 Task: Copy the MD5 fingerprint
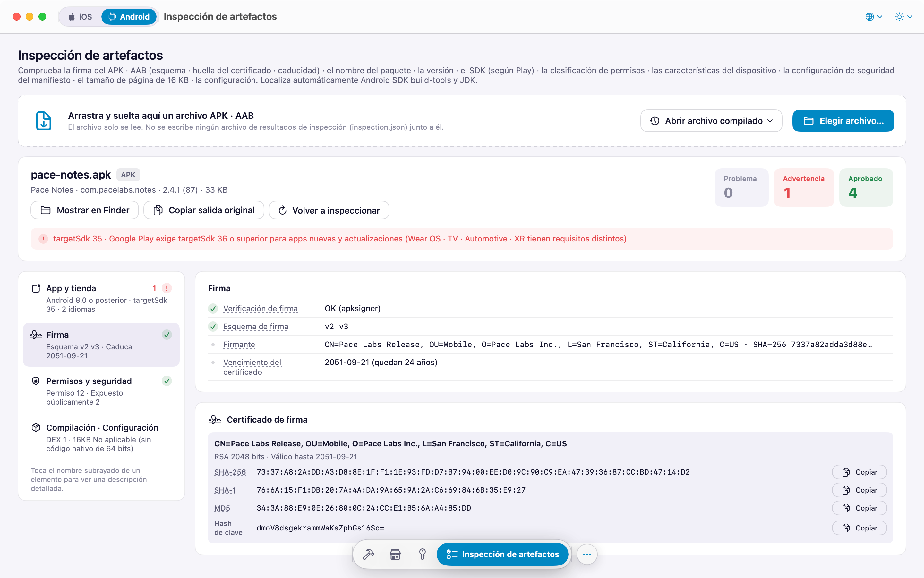pos(860,508)
